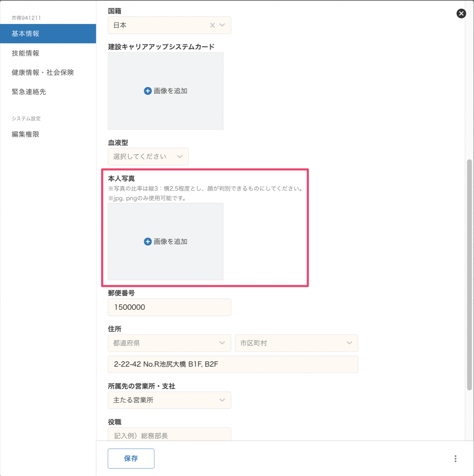
Task: Click the street address text field
Action: pyautogui.click(x=233, y=364)
